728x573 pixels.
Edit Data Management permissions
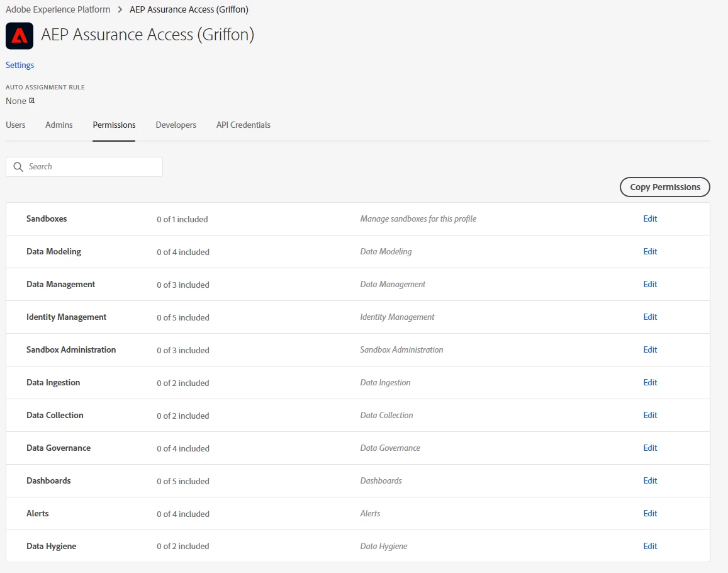650,284
